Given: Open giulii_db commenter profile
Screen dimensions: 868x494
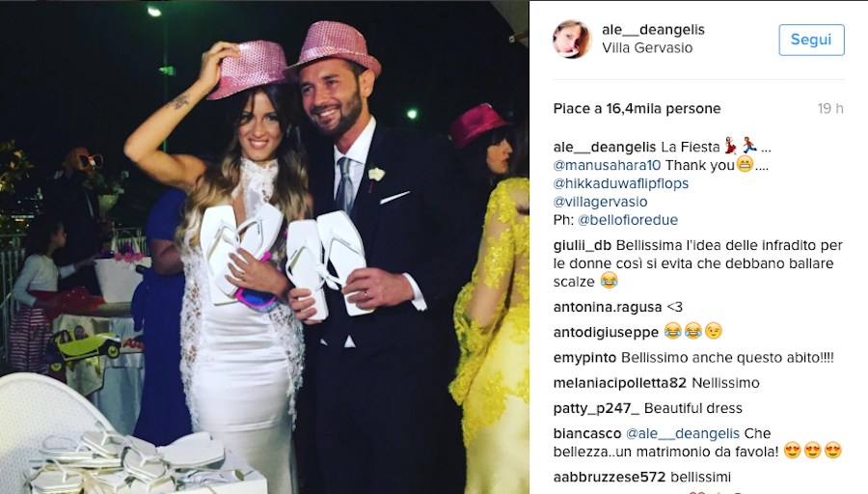Looking at the screenshot, I should tap(583, 246).
